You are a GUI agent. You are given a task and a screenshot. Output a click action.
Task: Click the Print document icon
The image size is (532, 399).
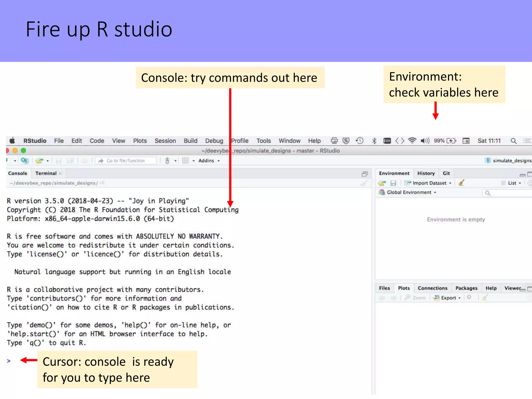click(85, 161)
